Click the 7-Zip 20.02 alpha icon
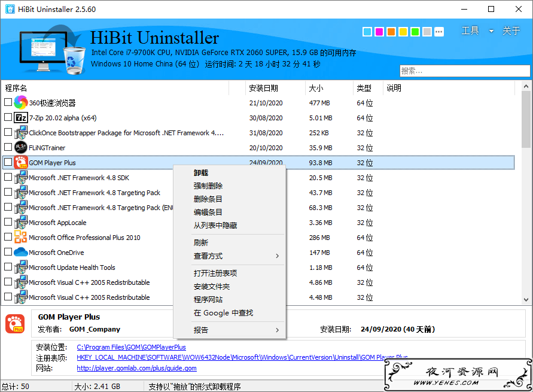Viewport: 533px width, 392px height. tap(21, 118)
